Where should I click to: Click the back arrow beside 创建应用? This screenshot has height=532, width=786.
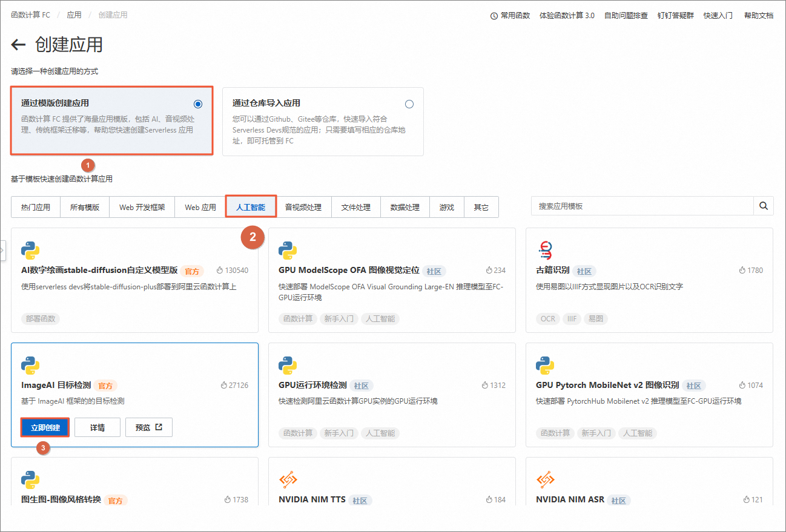(x=18, y=45)
